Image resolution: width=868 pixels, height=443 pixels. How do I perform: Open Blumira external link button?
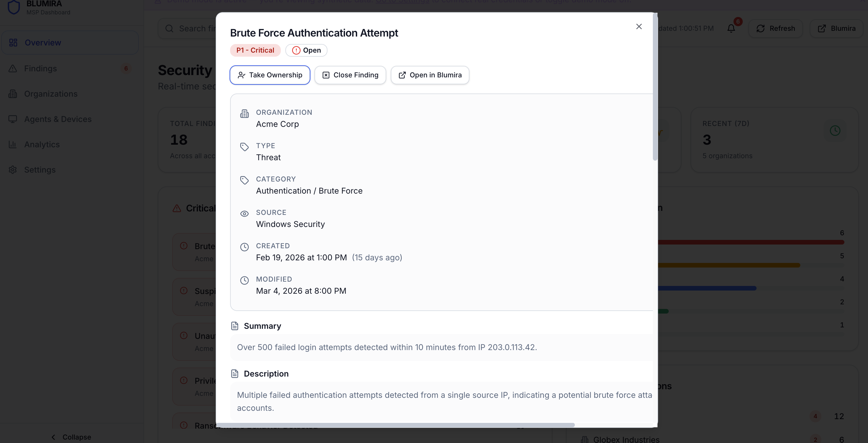(x=836, y=28)
